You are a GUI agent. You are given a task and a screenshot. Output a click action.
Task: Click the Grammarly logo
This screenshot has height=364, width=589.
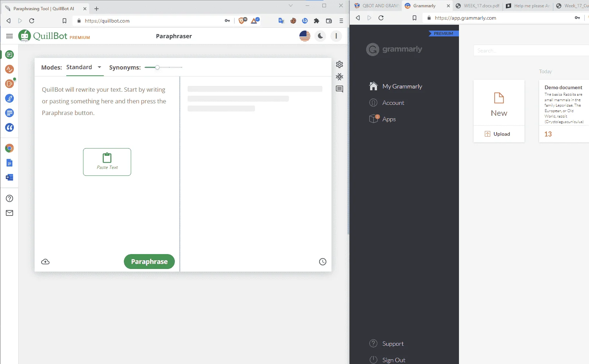click(394, 50)
